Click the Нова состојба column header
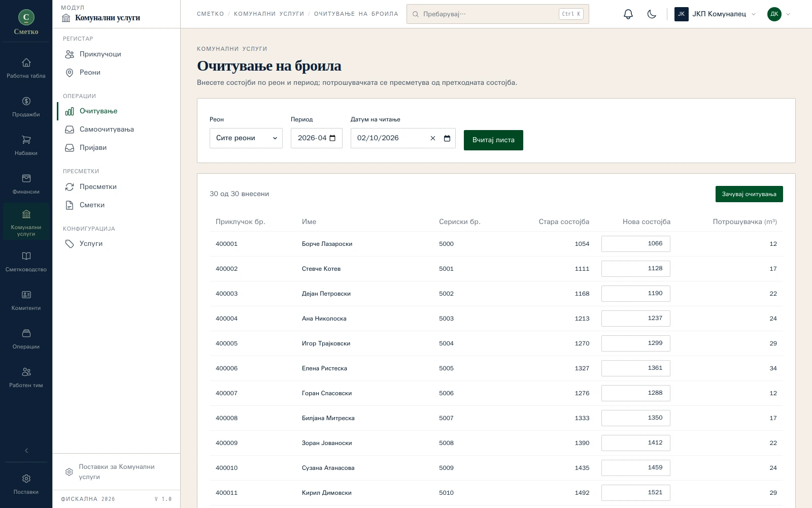 click(x=647, y=222)
